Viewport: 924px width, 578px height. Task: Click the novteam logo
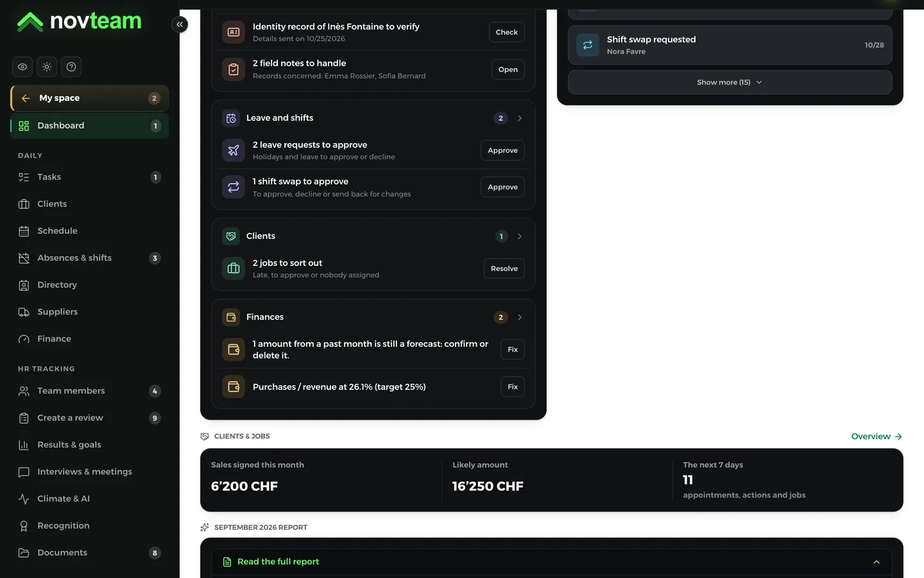(79, 21)
